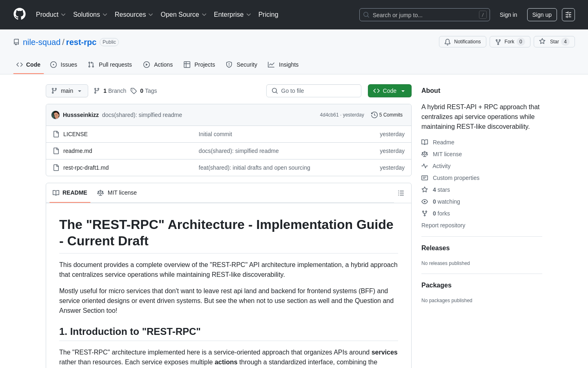Click the play icon on Actions tab
The width and height of the screenshot is (588, 368).
(x=147, y=65)
